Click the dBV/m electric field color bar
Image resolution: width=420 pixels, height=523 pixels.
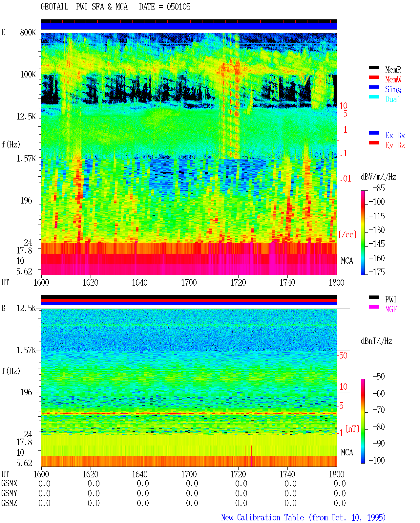363,232
